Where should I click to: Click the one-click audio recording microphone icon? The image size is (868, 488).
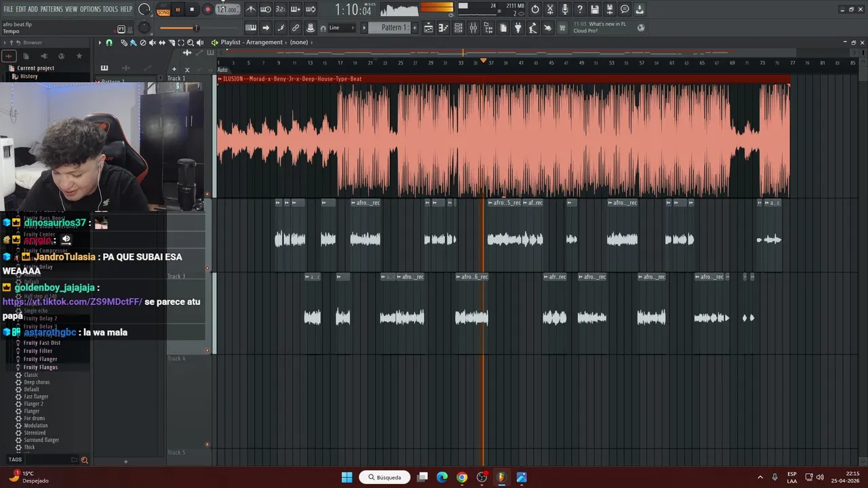click(565, 9)
